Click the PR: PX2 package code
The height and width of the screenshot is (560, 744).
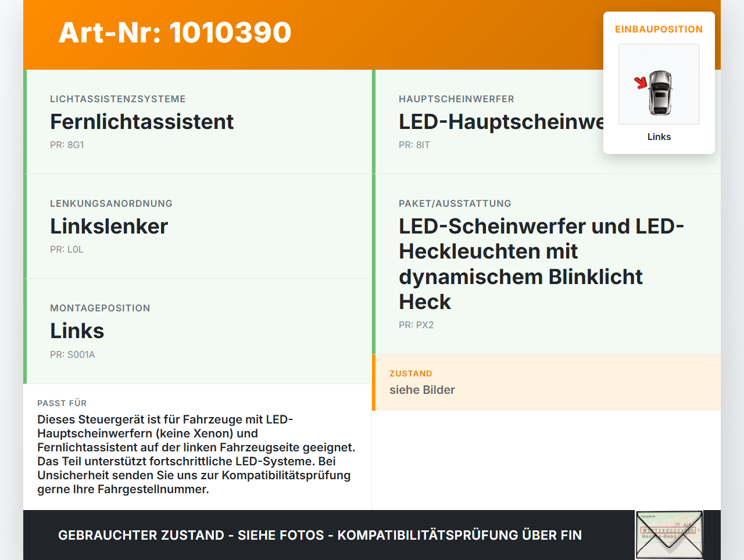click(x=416, y=325)
